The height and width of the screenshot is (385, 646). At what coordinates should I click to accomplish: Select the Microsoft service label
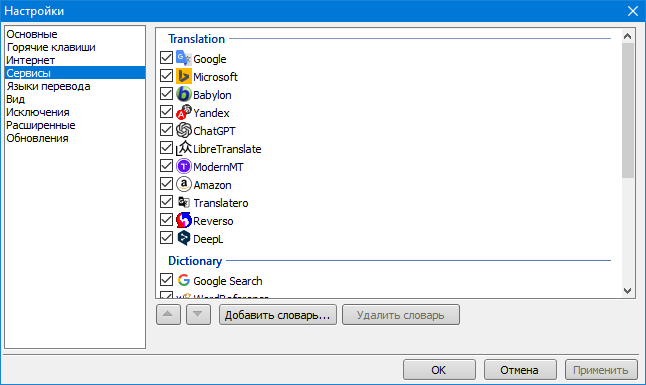tap(215, 77)
